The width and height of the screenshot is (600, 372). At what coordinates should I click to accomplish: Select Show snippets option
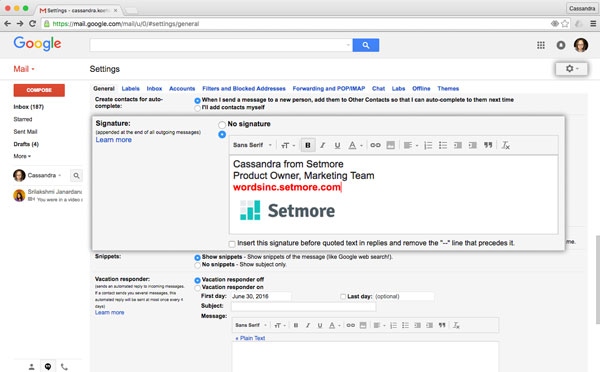pyautogui.click(x=197, y=258)
